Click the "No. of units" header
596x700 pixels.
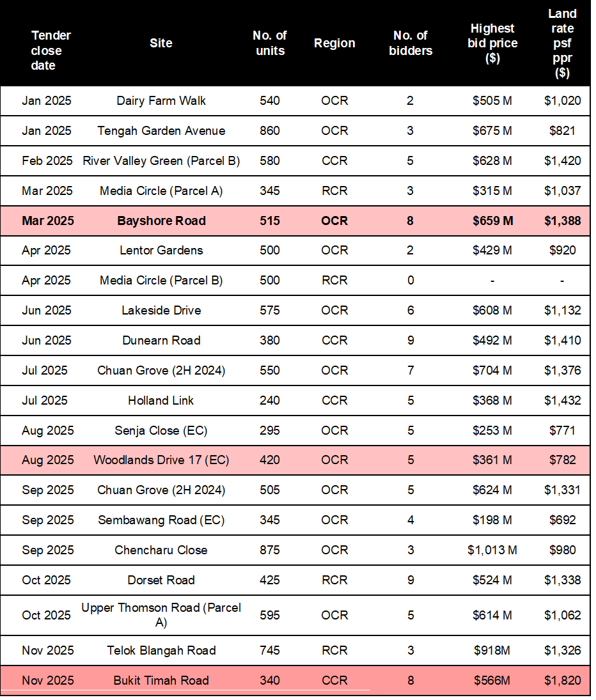coord(270,43)
